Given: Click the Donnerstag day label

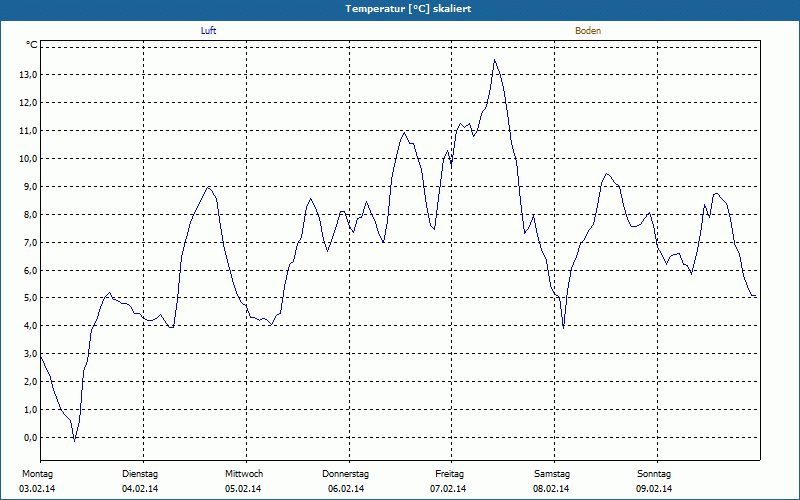Looking at the screenshot, I should click(x=345, y=474).
